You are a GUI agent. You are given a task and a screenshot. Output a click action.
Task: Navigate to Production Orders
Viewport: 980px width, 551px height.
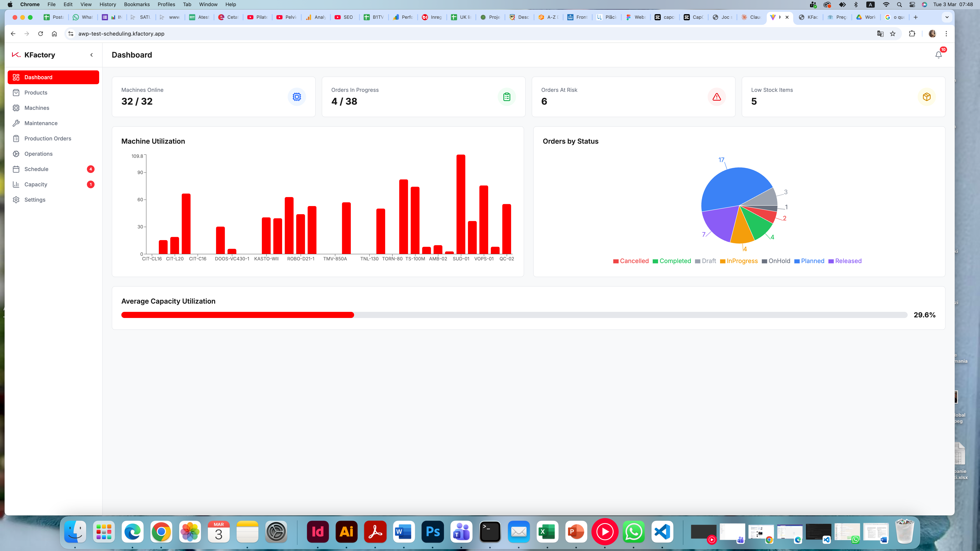pos(53,138)
